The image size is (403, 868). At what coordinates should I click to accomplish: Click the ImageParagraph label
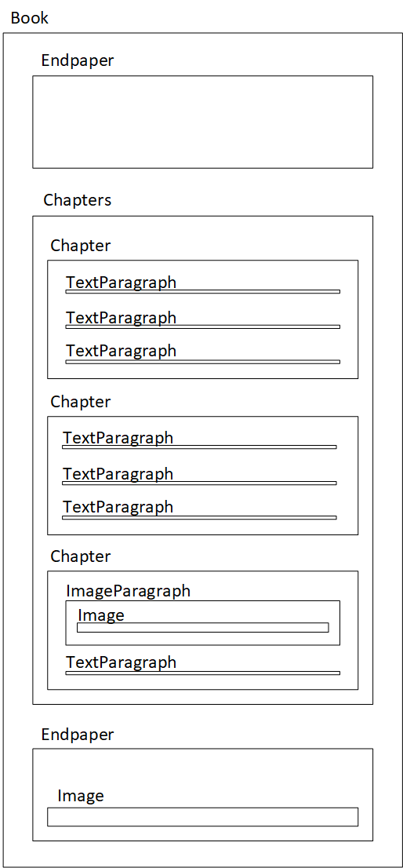click(x=129, y=591)
